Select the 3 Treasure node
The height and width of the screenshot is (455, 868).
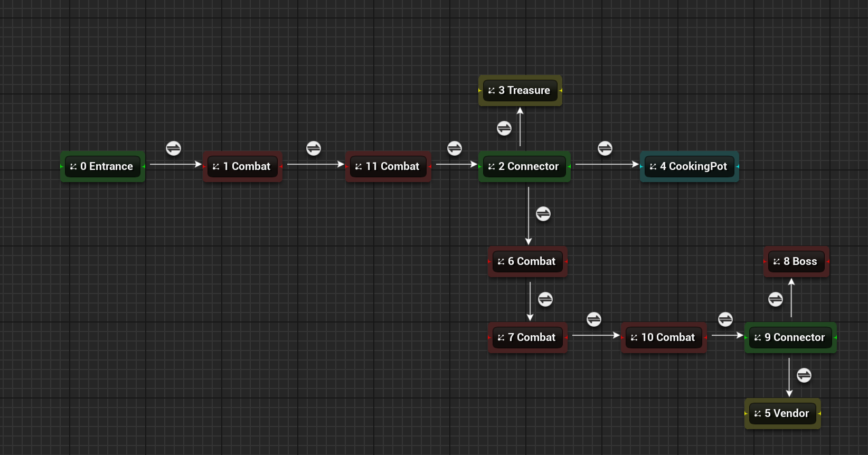pos(521,91)
